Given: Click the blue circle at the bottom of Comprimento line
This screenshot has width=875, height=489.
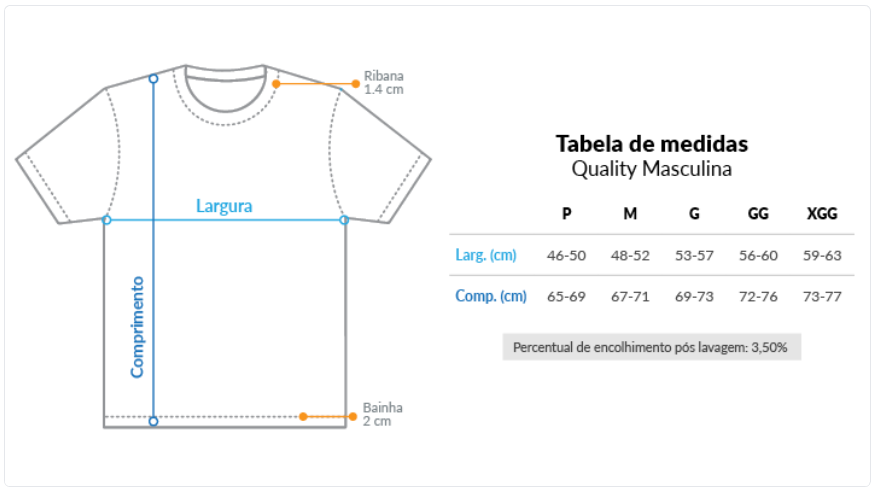Looking at the screenshot, I should [x=153, y=421].
